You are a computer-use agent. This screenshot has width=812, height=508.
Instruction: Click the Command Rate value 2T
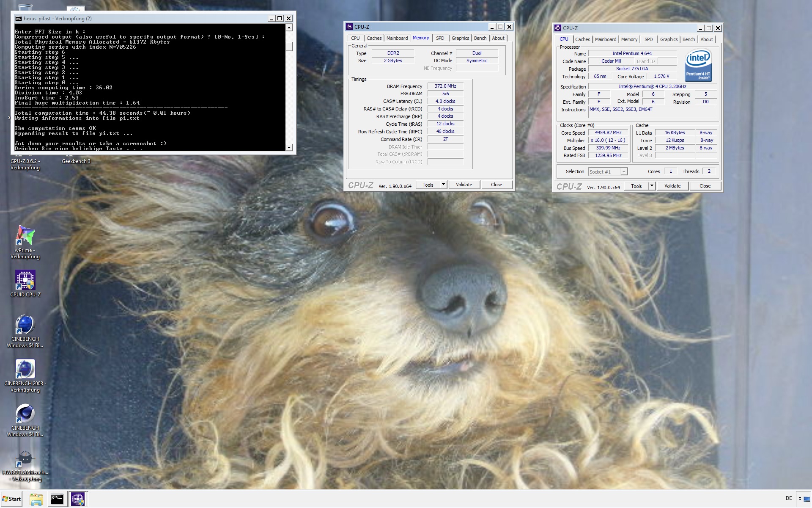pos(445,139)
